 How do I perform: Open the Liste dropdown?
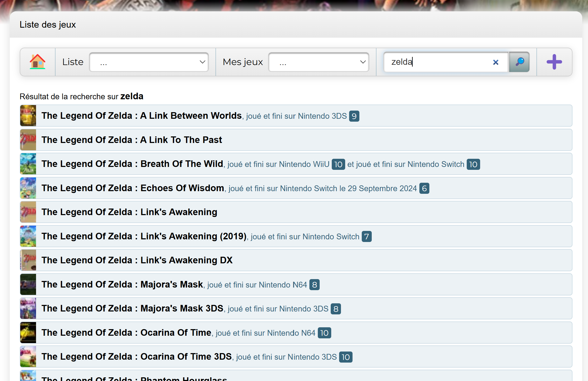coord(149,62)
